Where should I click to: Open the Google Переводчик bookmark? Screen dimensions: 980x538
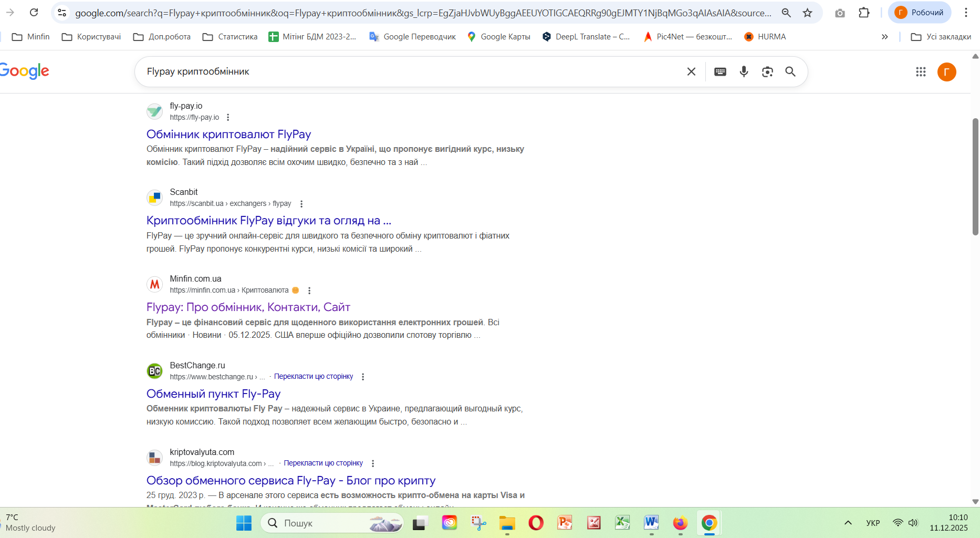(x=412, y=37)
